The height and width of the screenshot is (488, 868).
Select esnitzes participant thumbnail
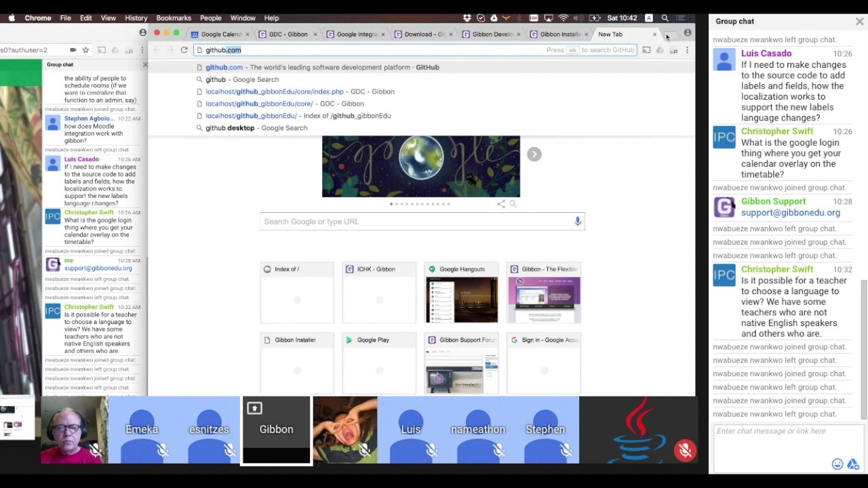[209, 430]
